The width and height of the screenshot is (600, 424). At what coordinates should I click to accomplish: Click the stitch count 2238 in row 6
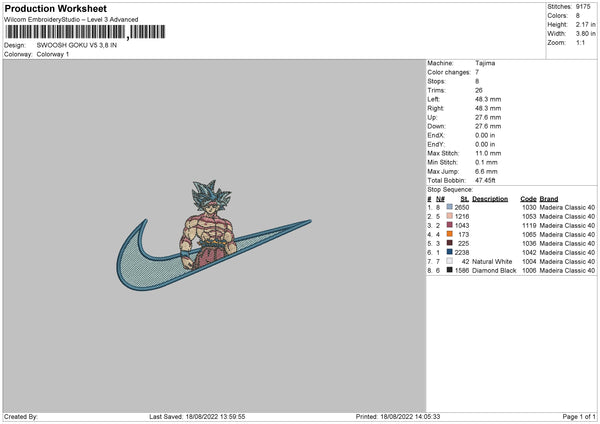462,253
